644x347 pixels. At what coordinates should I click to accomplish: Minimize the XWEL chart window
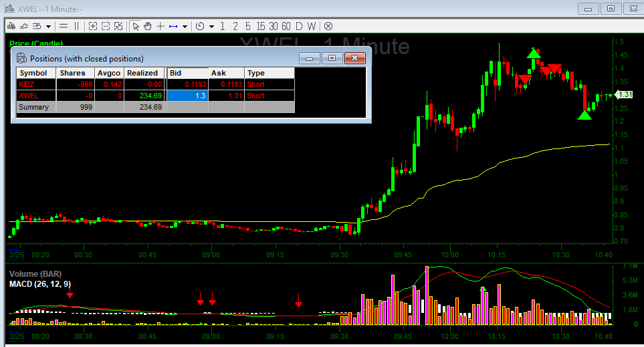point(588,8)
